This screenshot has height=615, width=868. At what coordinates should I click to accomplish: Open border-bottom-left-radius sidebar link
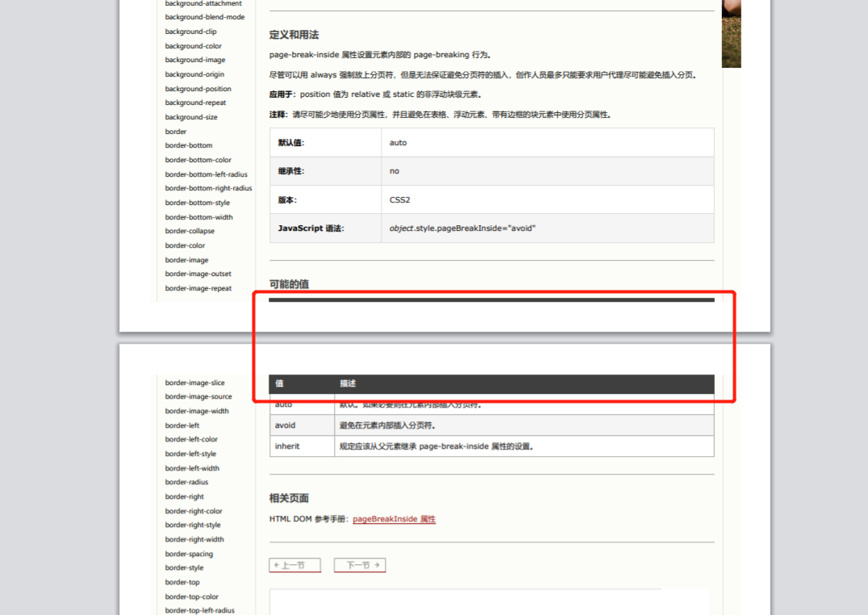click(207, 174)
